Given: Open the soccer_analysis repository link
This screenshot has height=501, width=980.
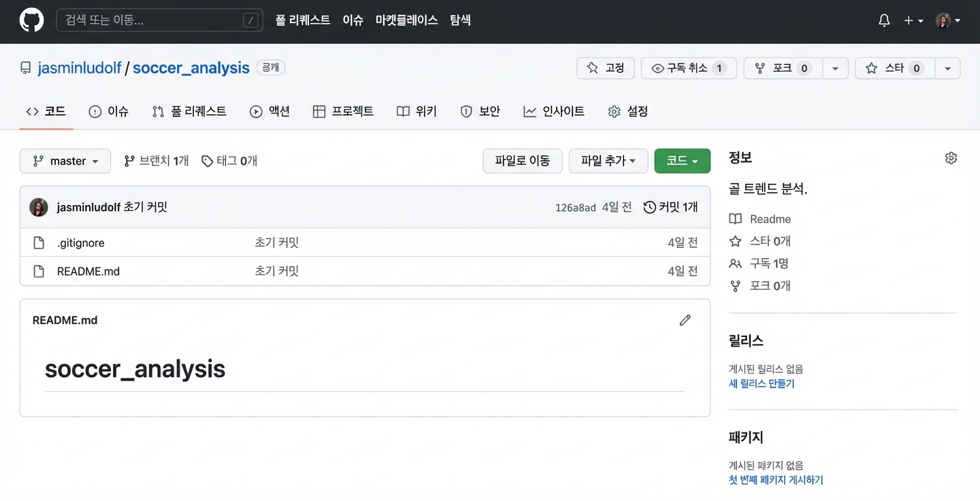Looking at the screenshot, I should coord(191,68).
